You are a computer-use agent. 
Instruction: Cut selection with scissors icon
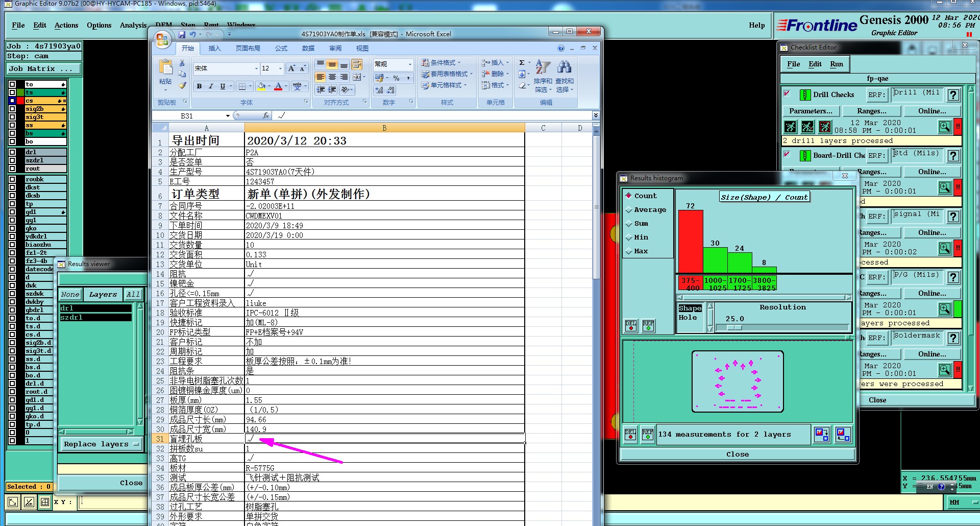click(182, 63)
